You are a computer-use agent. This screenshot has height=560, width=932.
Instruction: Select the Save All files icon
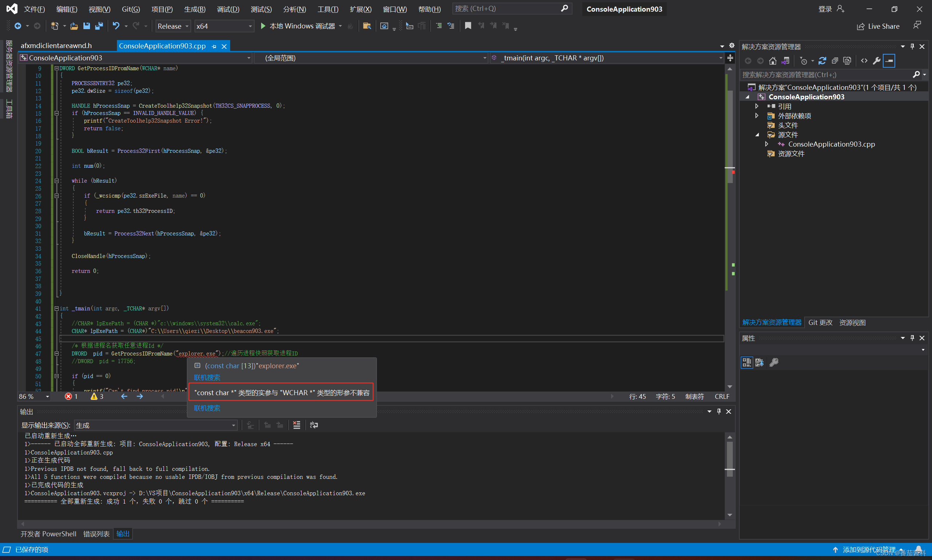(x=101, y=27)
